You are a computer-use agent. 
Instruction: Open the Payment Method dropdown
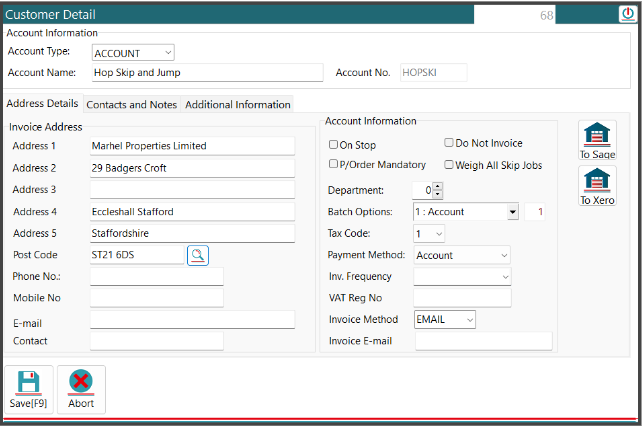point(503,255)
